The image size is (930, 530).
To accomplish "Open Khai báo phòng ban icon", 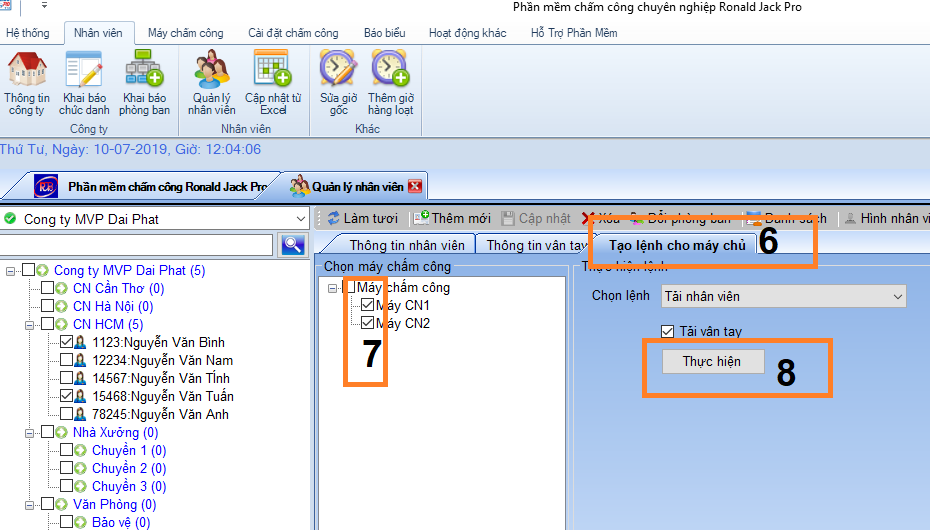I will click(x=144, y=69).
